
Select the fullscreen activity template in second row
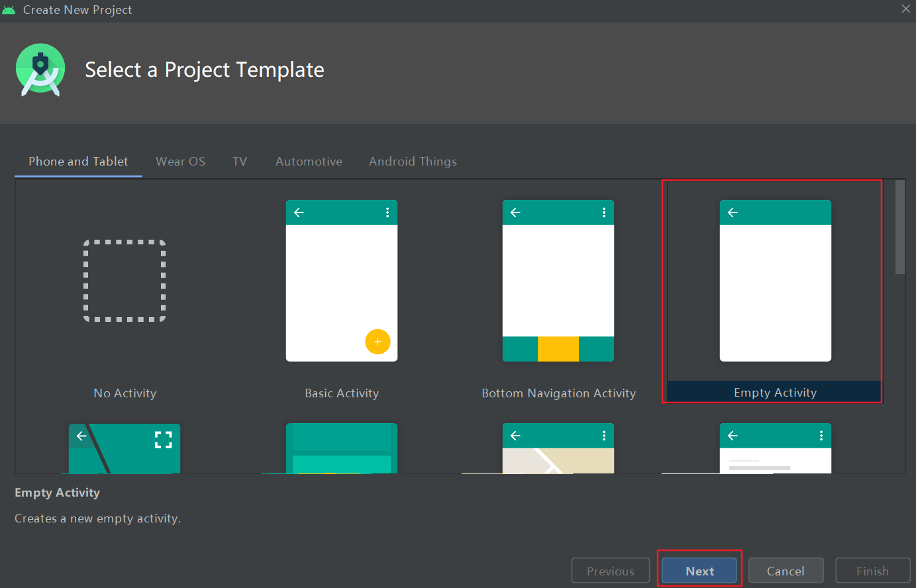pyautogui.click(x=125, y=448)
